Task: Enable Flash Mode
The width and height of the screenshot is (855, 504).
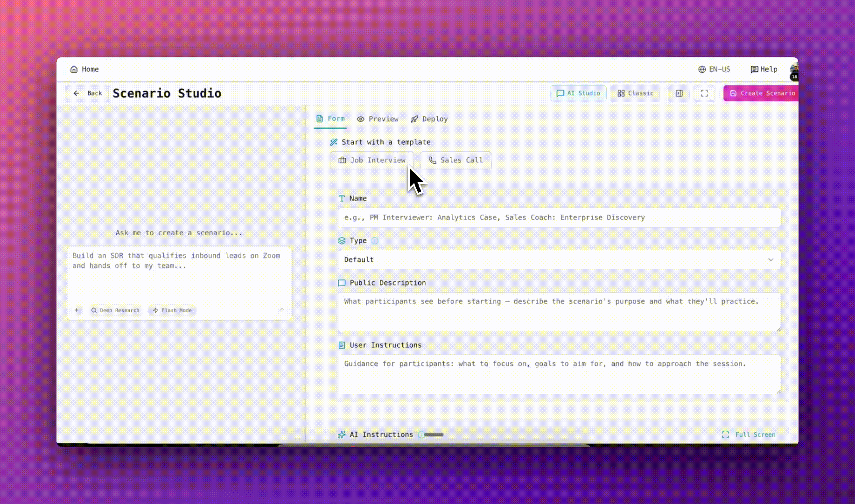Action: click(172, 310)
